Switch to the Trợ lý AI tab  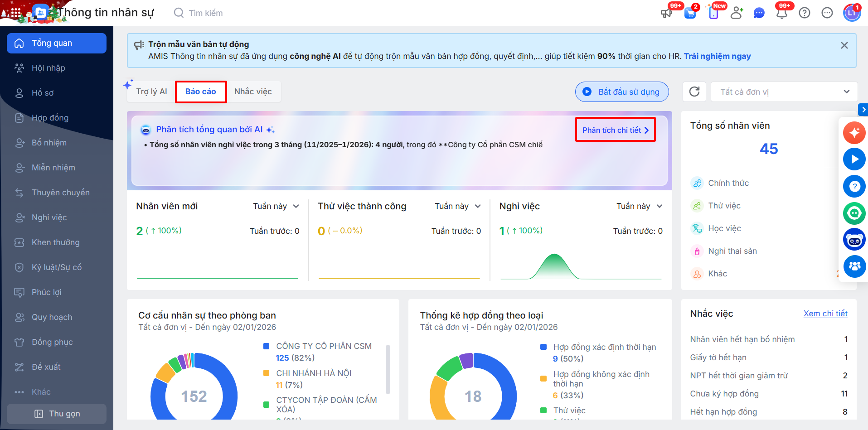pos(151,92)
